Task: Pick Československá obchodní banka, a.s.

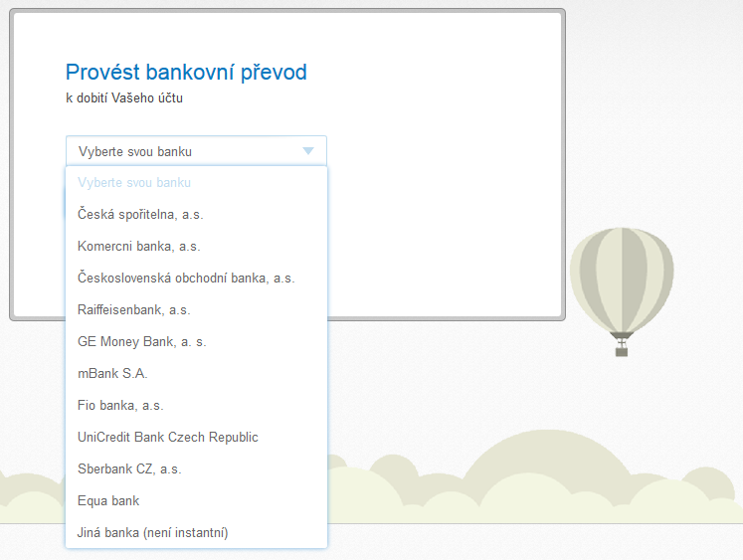Action: [196, 278]
